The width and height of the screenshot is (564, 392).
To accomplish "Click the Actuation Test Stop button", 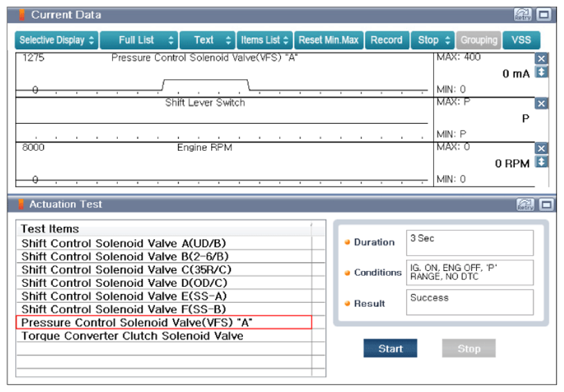I will (x=469, y=348).
